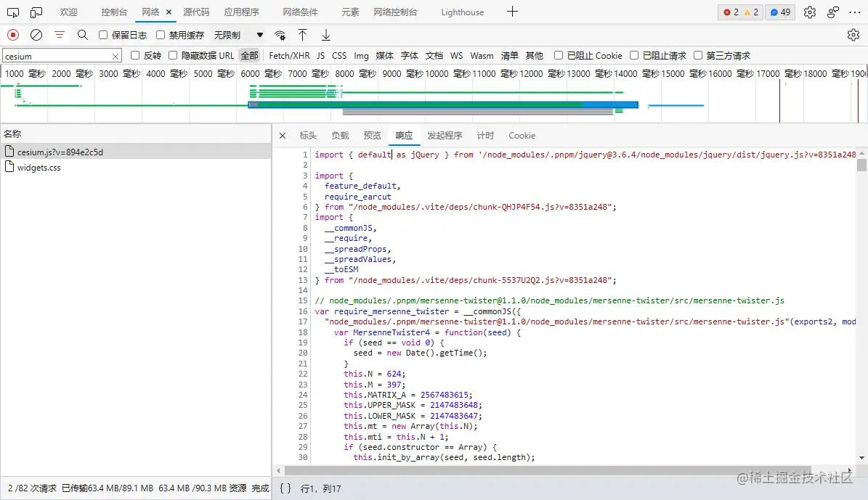Switch to 控制台 tab
This screenshot has width=868, height=500.
click(x=114, y=12)
